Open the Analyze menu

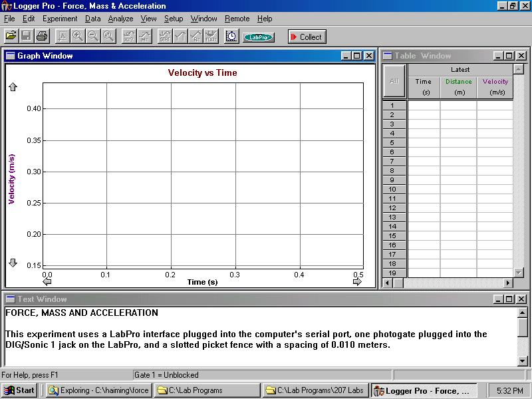[x=120, y=19]
